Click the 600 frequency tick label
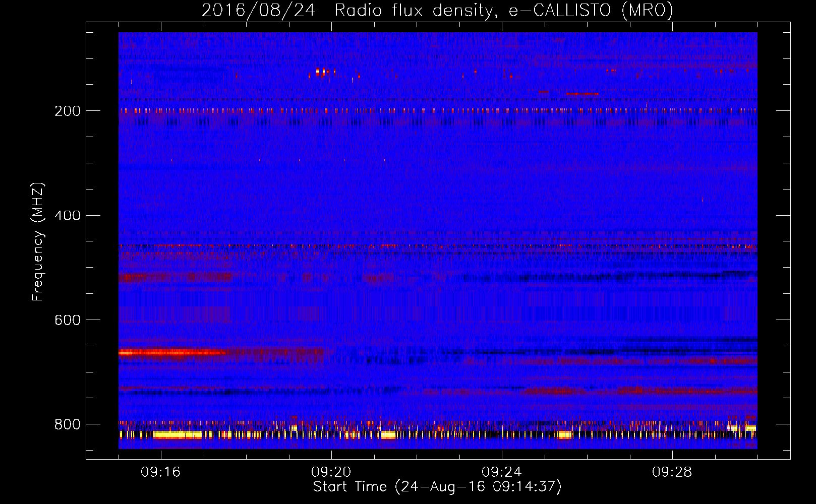This screenshot has height=504, width=816. [x=68, y=320]
